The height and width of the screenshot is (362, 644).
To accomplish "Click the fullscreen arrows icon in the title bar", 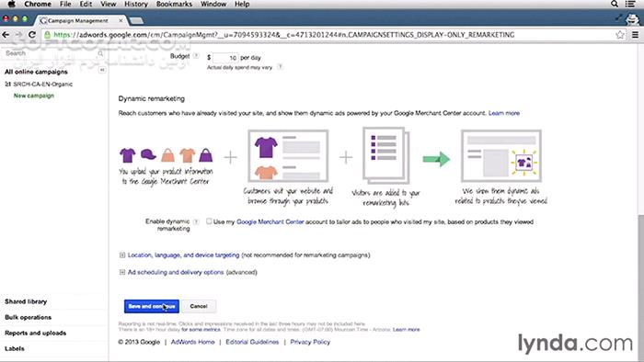I will (x=618, y=17).
